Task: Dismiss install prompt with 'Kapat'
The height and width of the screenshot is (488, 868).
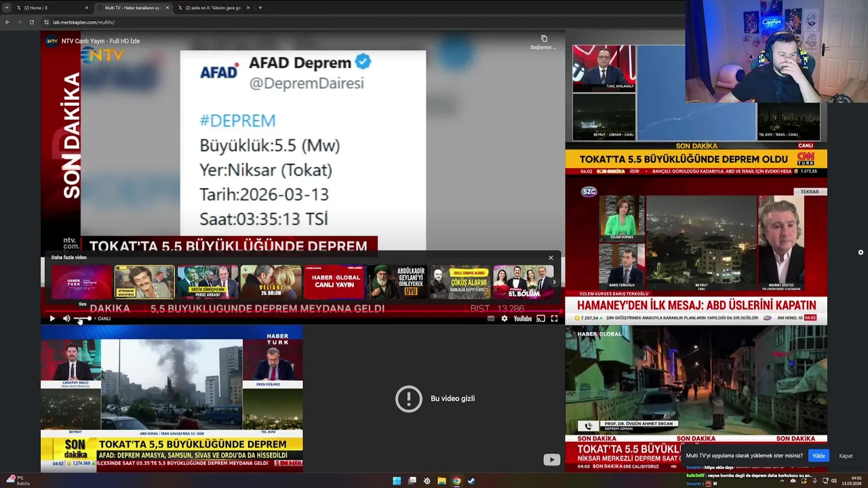Action: tap(846, 455)
